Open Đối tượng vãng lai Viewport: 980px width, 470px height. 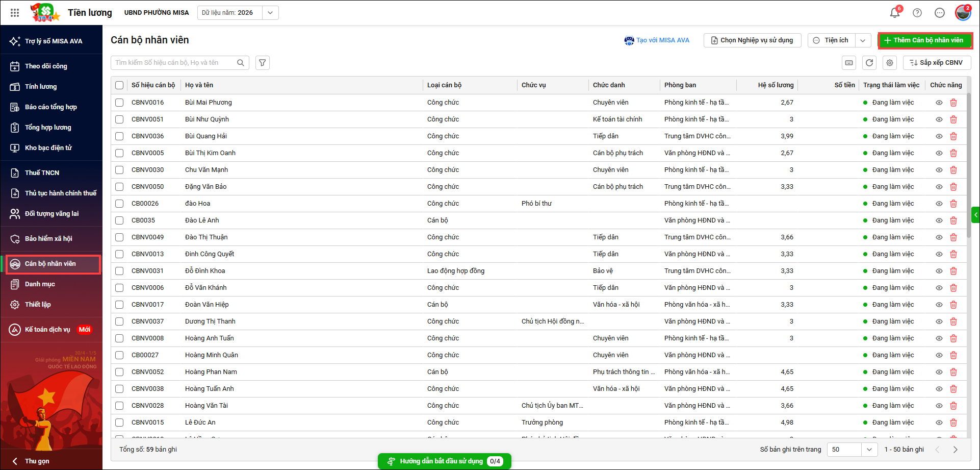(51, 214)
